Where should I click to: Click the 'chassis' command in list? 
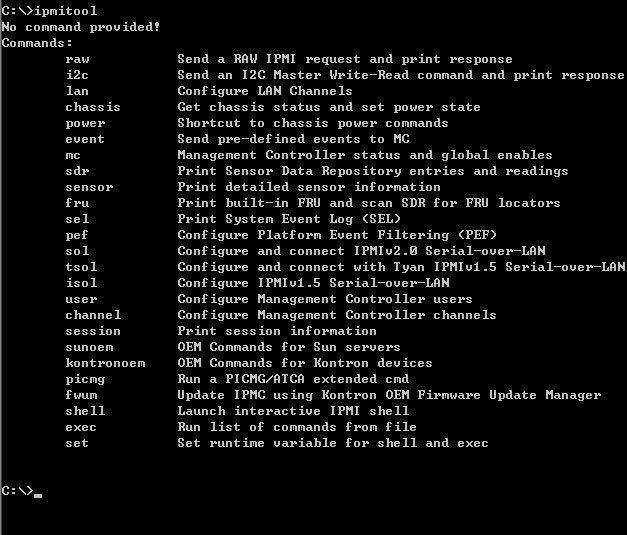tap(93, 107)
